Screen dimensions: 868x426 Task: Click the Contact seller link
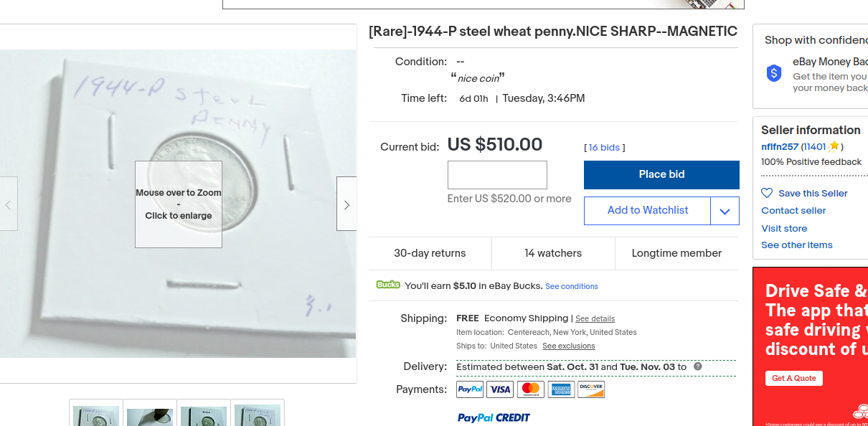click(793, 210)
